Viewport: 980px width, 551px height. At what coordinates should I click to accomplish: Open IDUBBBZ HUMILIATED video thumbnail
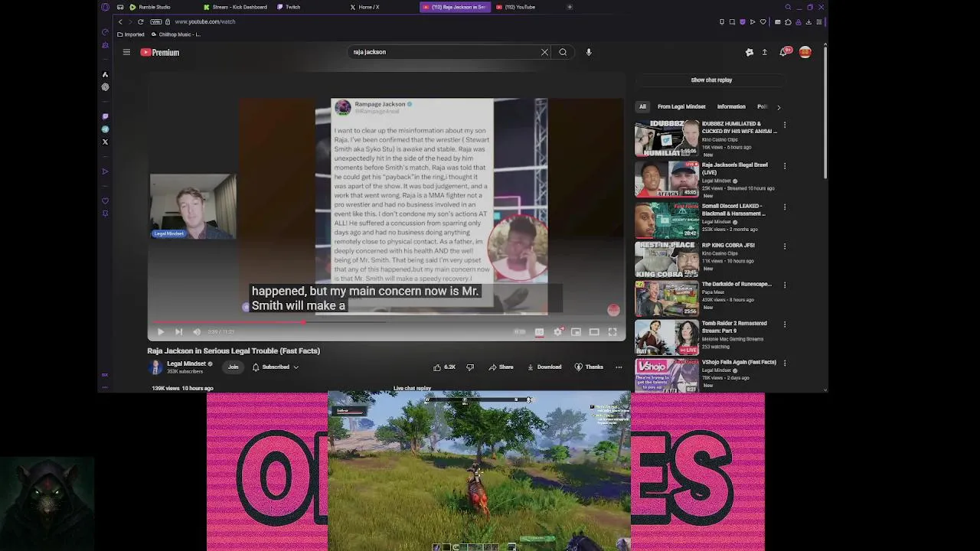[x=667, y=138]
